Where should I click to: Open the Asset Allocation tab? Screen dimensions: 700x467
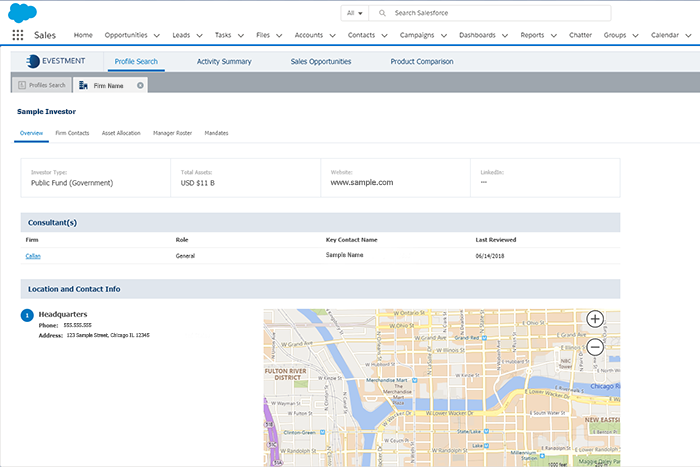[x=121, y=132]
